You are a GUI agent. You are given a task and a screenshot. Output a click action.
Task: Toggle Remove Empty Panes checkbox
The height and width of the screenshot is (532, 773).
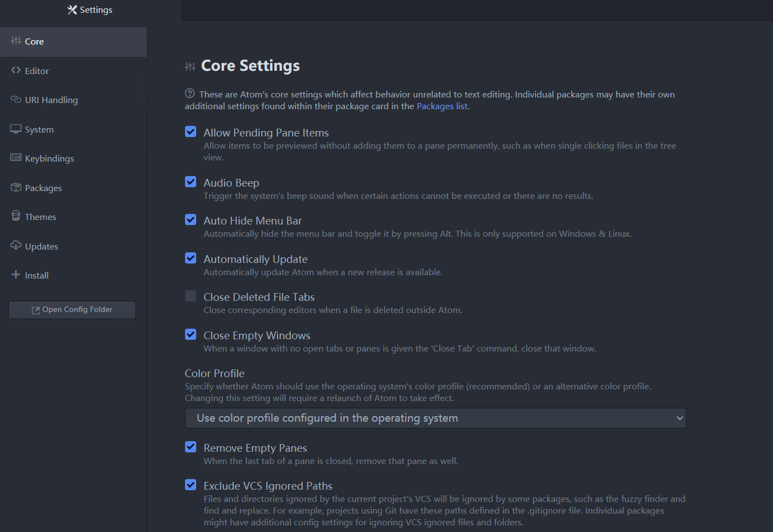(191, 447)
